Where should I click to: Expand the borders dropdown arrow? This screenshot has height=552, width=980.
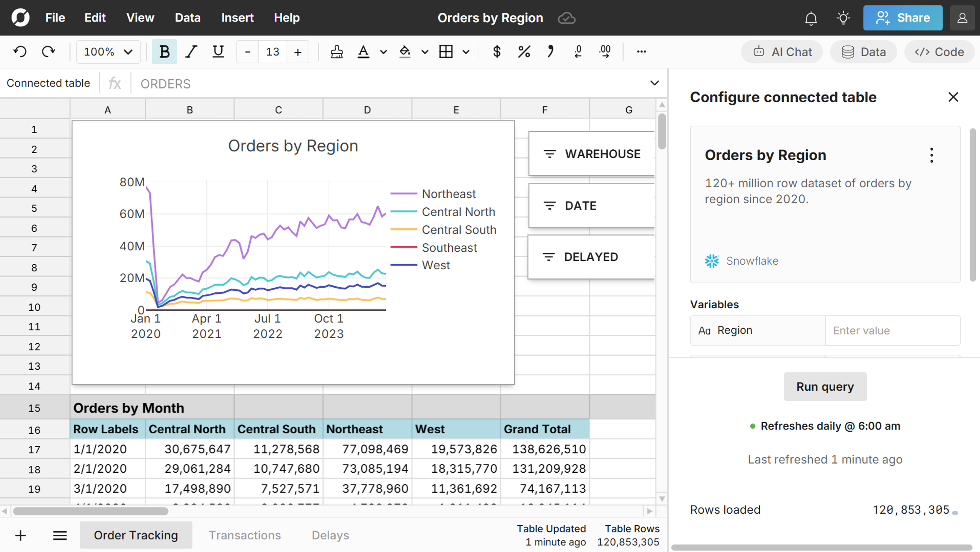pos(466,52)
